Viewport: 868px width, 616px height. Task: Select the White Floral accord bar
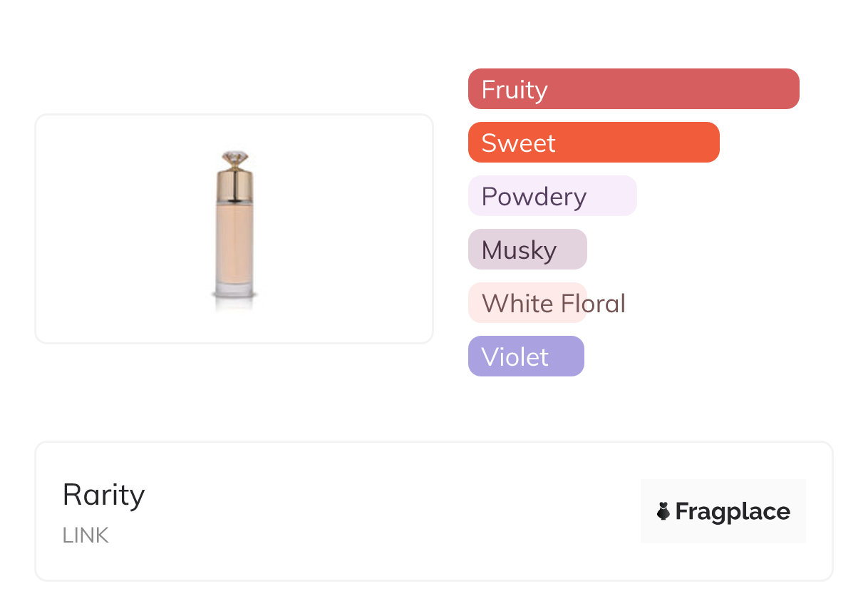[527, 303]
